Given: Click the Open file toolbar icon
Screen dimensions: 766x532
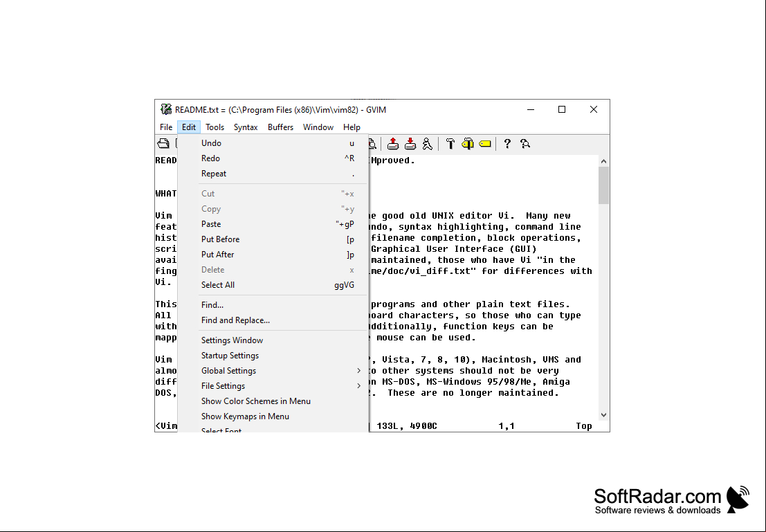Looking at the screenshot, I should pos(163,144).
